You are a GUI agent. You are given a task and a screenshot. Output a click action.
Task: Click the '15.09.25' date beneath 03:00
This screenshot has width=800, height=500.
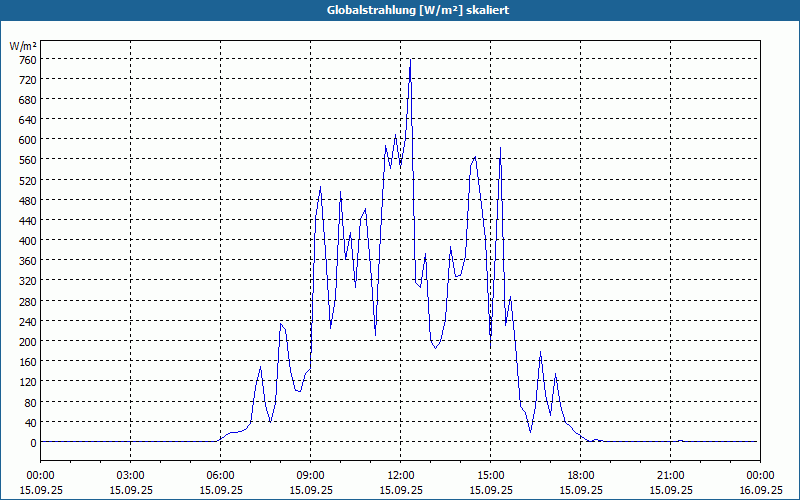click(130, 490)
